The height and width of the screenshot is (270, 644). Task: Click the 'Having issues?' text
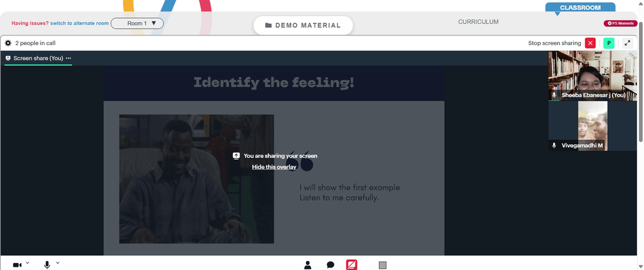click(x=30, y=23)
